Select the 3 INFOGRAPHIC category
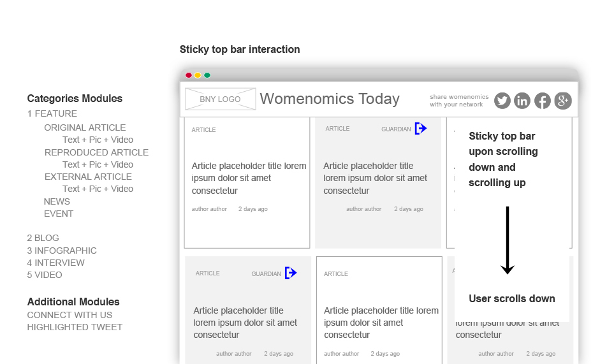 coord(62,251)
